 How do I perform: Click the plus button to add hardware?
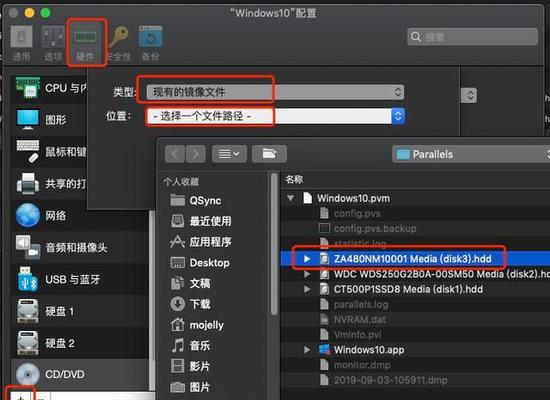(x=21, y=396)
